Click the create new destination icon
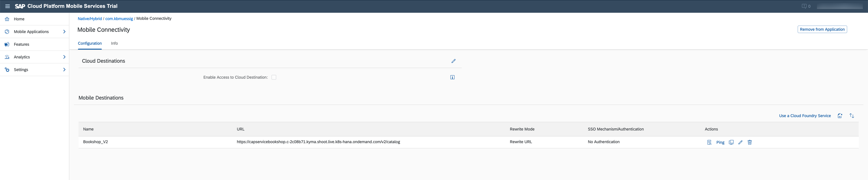 [840, 116]
